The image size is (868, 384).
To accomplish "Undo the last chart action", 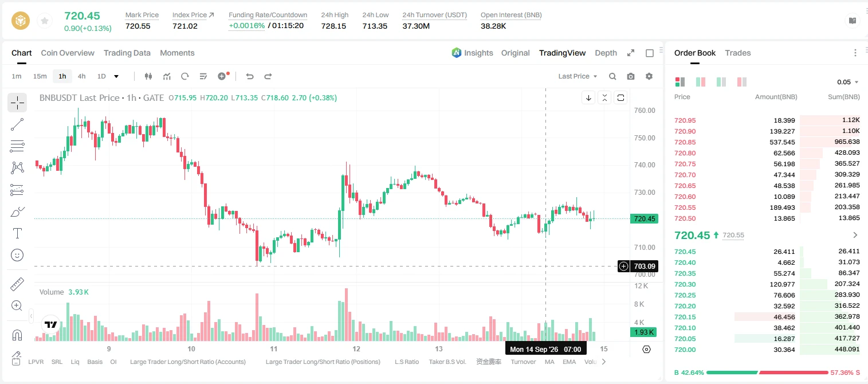I will coord(250,76).
